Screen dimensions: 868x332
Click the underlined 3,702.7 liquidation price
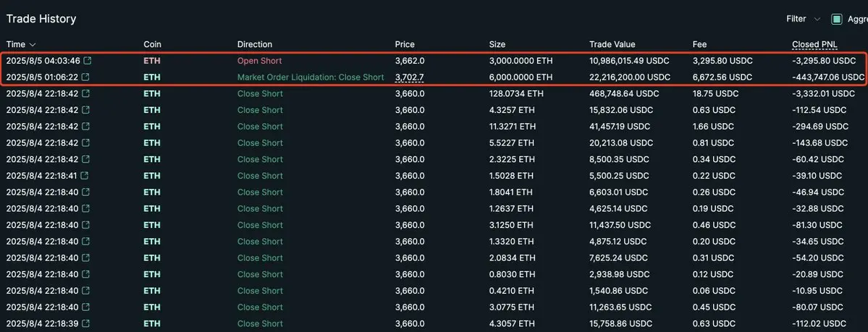(410, 77)
